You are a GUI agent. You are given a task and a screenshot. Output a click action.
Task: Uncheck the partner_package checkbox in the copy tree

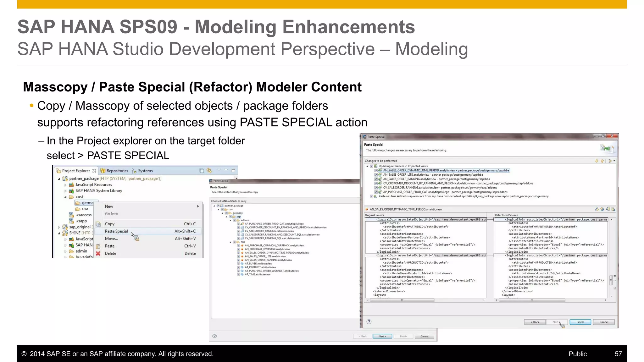pos(218,206)
